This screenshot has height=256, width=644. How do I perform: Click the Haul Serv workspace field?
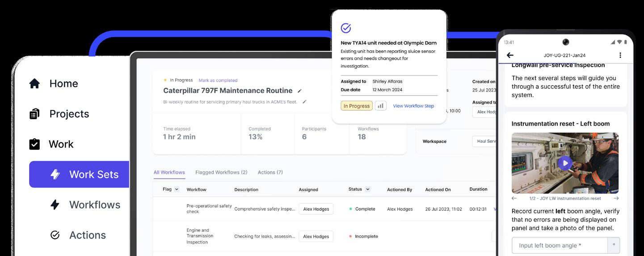[484, 141]
